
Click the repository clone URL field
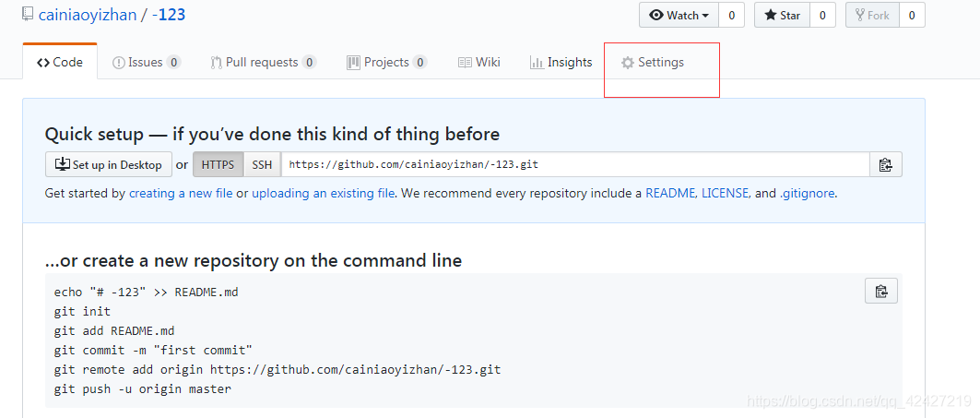pos(575,164)
